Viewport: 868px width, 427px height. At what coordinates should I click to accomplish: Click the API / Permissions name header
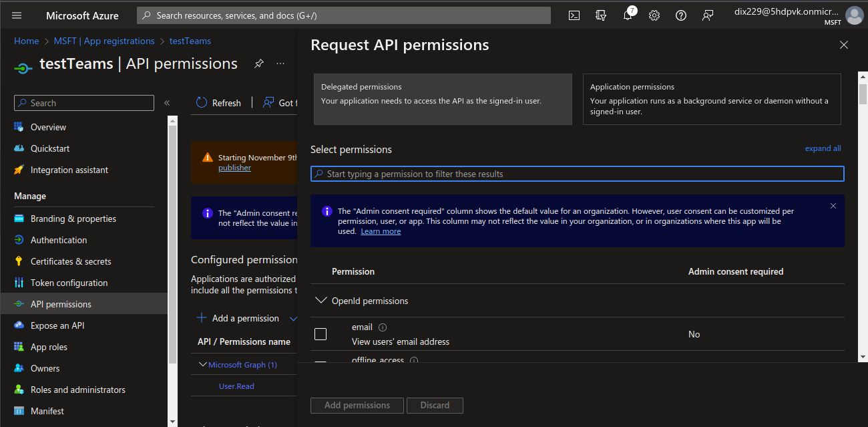coord(244,341)
